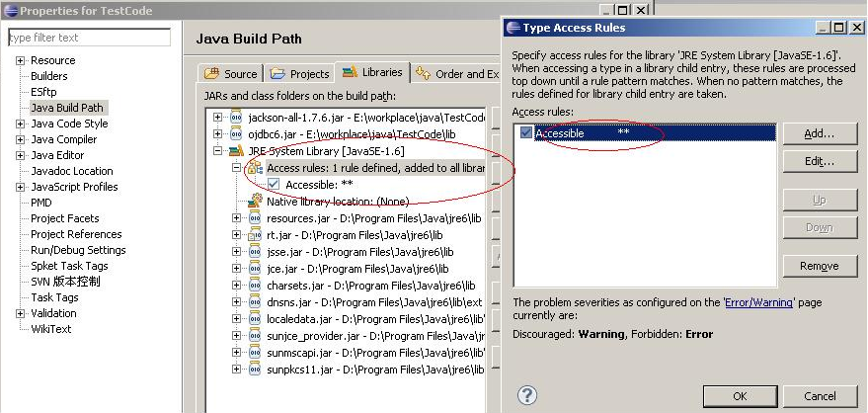The width and height of the screenshot is (868, 413).
Task: Click the Add... button
Action: [820, 133]
